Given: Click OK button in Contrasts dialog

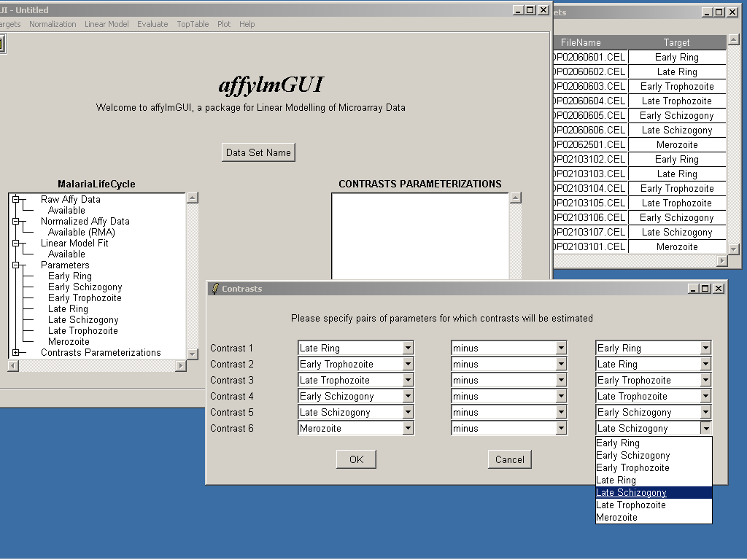Looking at the screenshot, I should coord(356,459).
